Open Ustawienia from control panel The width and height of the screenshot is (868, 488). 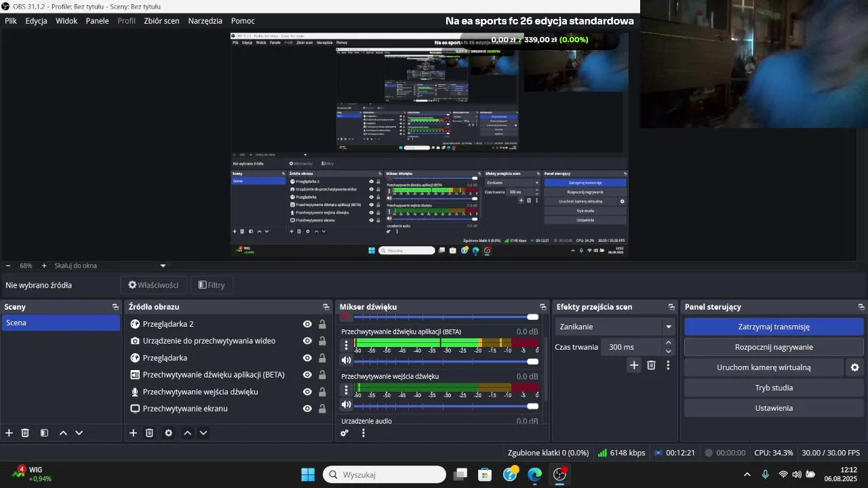(x=774, y=408)
